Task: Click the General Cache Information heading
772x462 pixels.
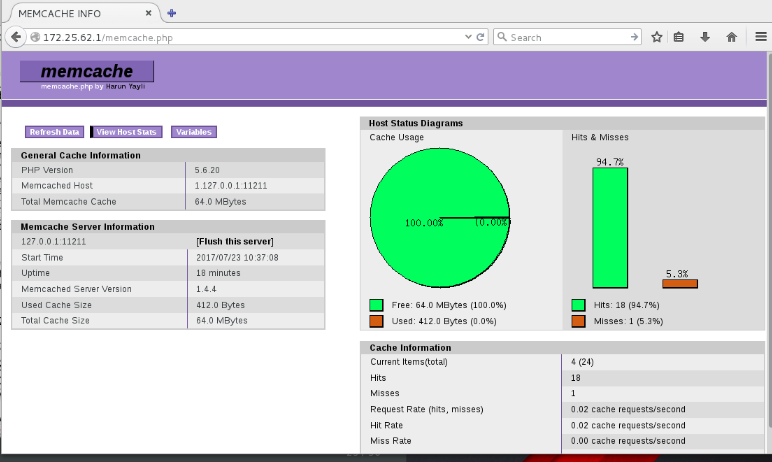Action: [81, 155]
